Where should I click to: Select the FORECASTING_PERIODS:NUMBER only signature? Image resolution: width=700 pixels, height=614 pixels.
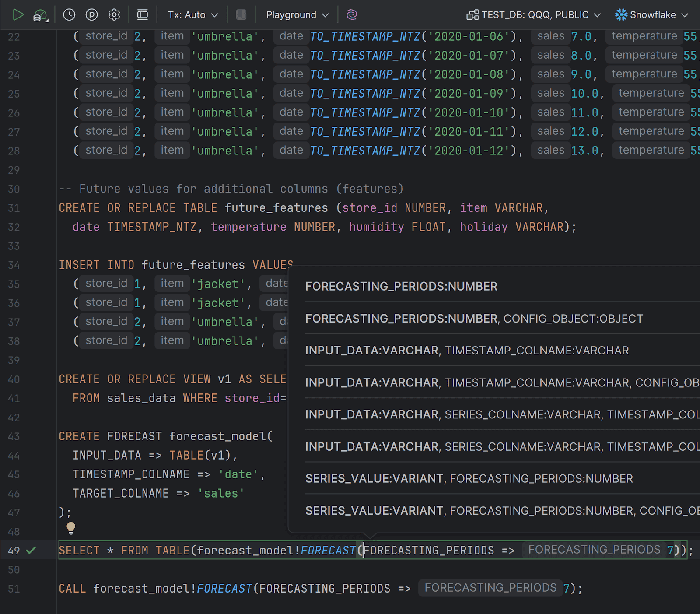401,286
